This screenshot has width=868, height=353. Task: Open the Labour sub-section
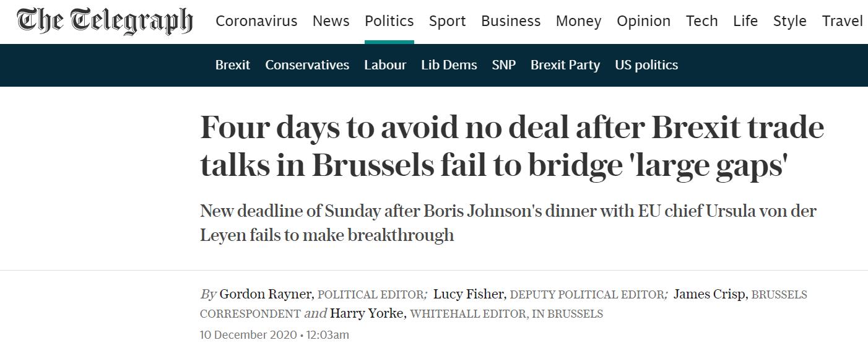coord(385,65)
